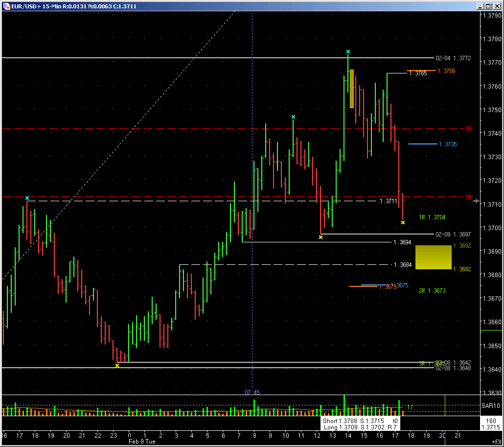Click the cyan X marker just above the 1.3711 dashed line
The image size is (504, 447).
pos(27,198)
